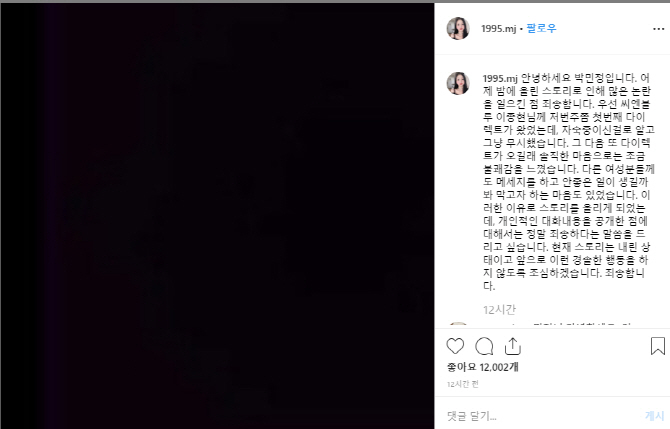Focus the 댓글 달기 comment input field
The width and height of the screenshot is (670, 429).
pos(543,416)
